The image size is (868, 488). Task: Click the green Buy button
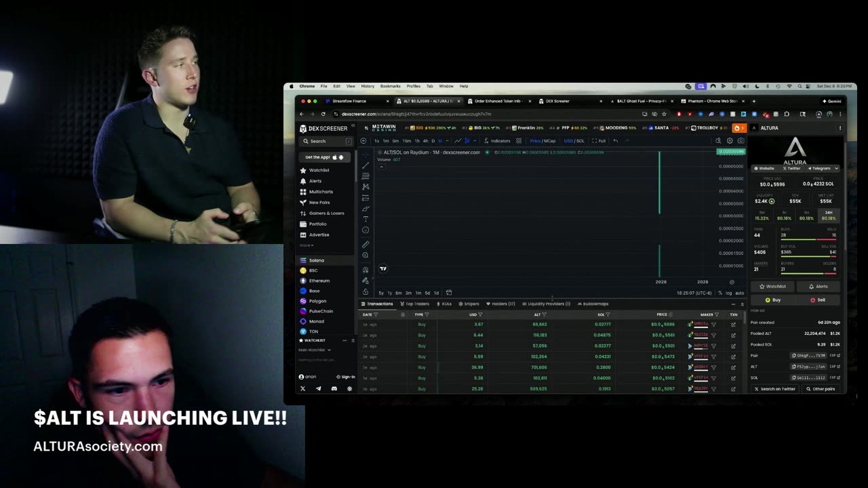(x=773, y=300)
